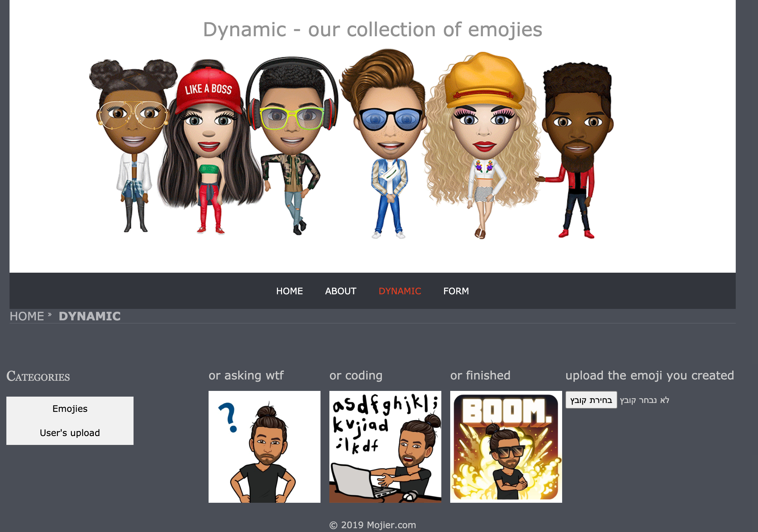Go to the ABOUT page

point(341,291)
